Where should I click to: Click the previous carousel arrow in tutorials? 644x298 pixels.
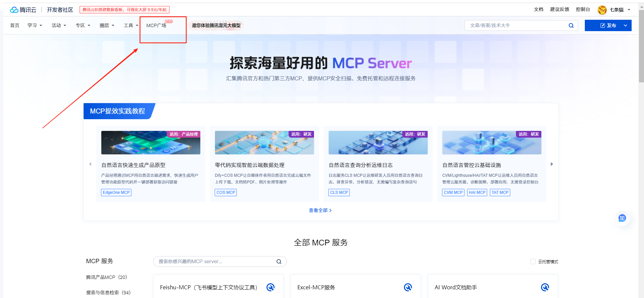(90, 164)
